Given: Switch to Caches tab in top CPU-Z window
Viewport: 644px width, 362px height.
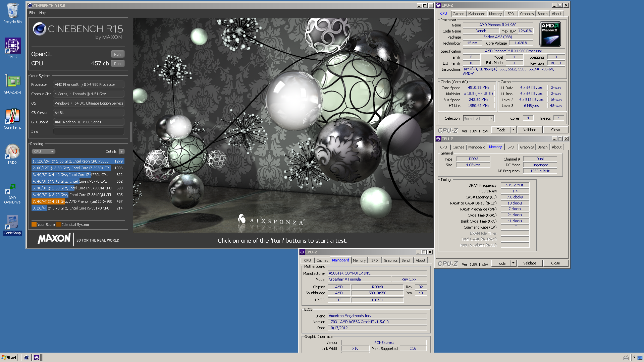Looking at the screenshot, I should tap(458, 14).
